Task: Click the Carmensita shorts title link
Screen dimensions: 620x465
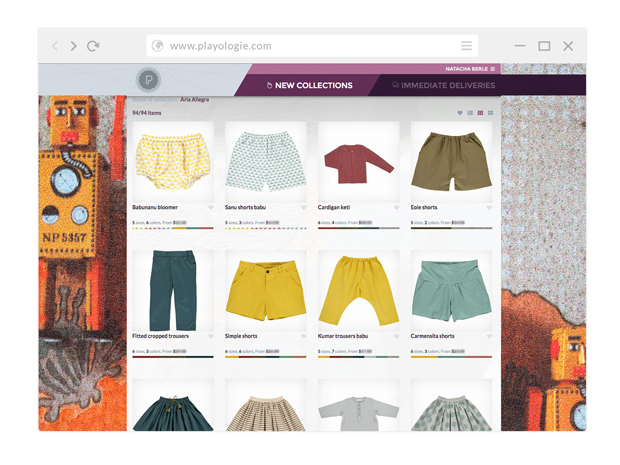Action: (433, 336)
